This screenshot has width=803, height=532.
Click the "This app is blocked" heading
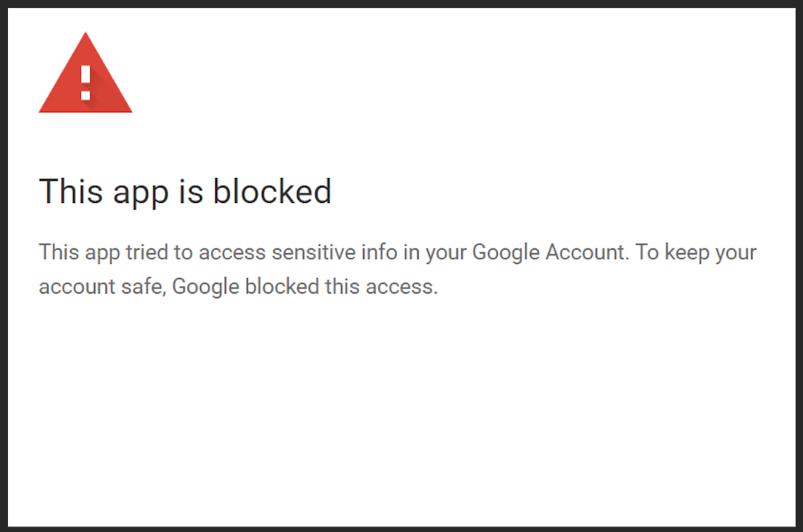[x=185, y=191]
